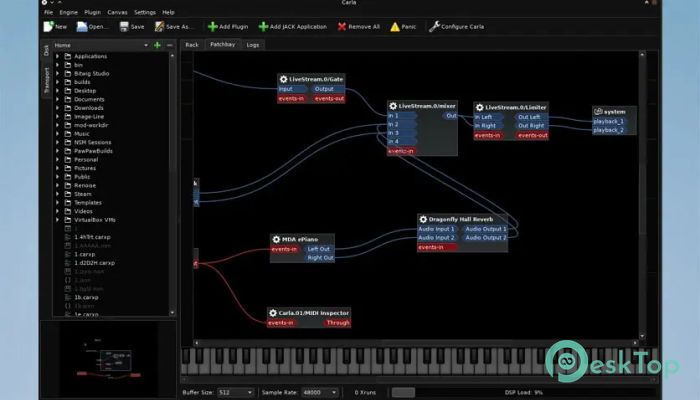Open Buffer Size dropdown
The width and height of the screenshot is (700, 400).
click(235, 392)
